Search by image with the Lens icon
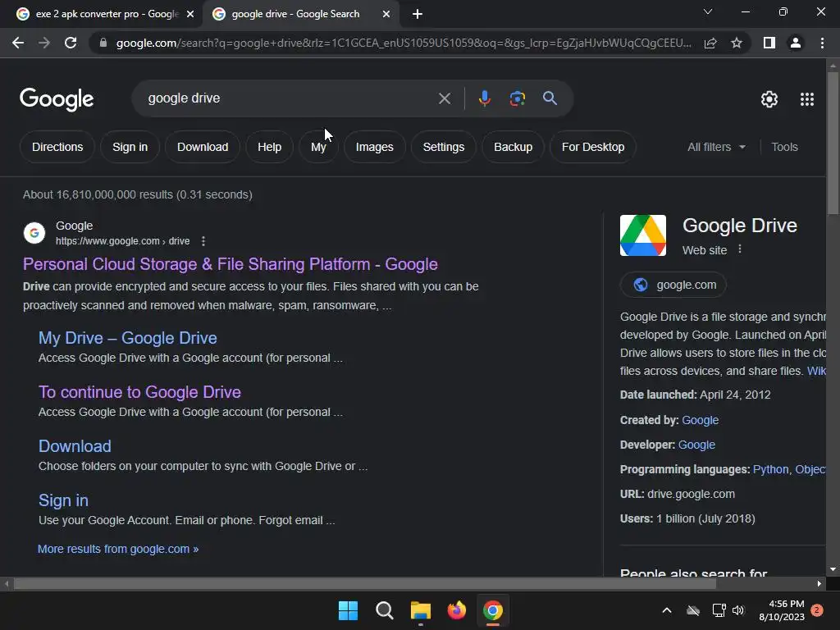Screen dimensions: 840x630 [518, 98]
